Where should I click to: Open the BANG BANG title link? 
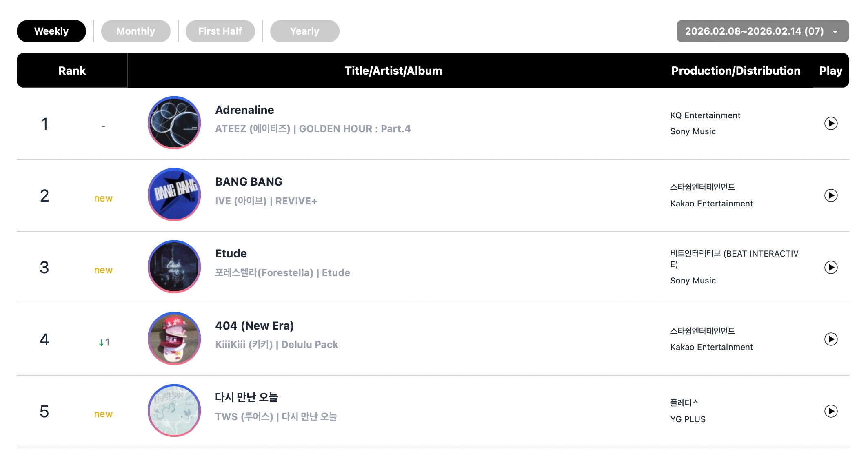tap(249, 182)
